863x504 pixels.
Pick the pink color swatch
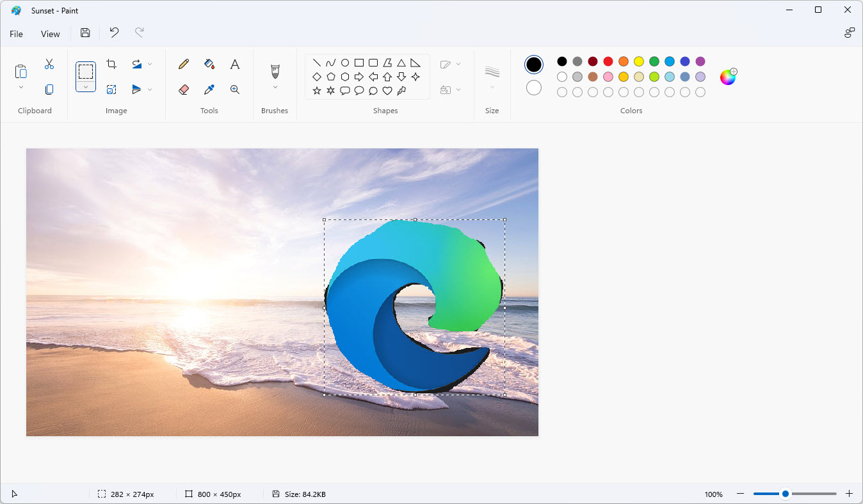coord(608,77)
